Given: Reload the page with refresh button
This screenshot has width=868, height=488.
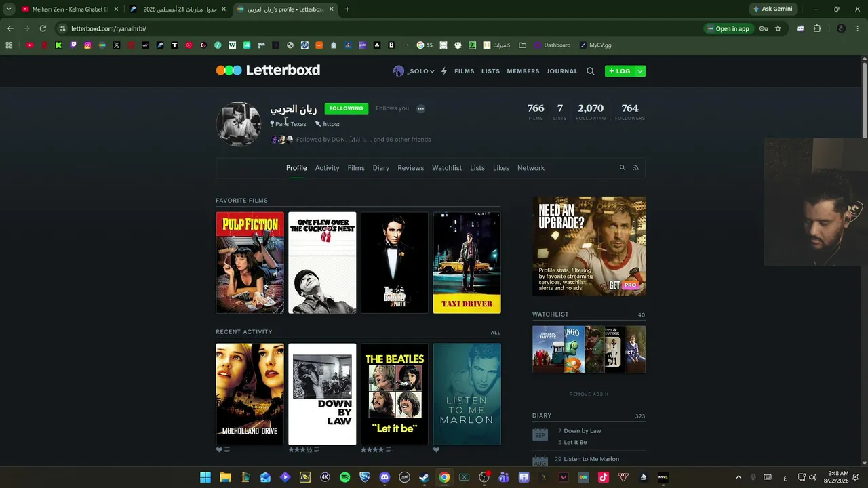Looking at the screenshot, I should tap(43, 28).
